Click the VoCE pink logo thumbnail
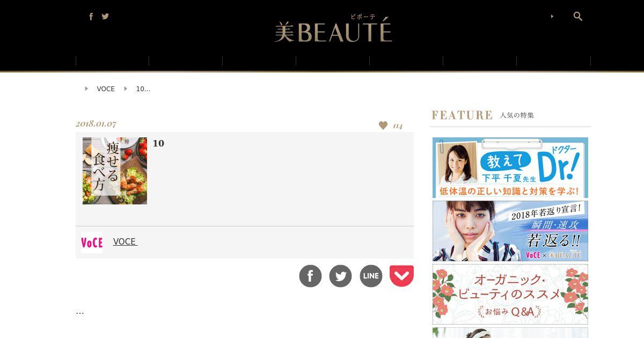This screenshot has height=338, width=644. point(92,243)
